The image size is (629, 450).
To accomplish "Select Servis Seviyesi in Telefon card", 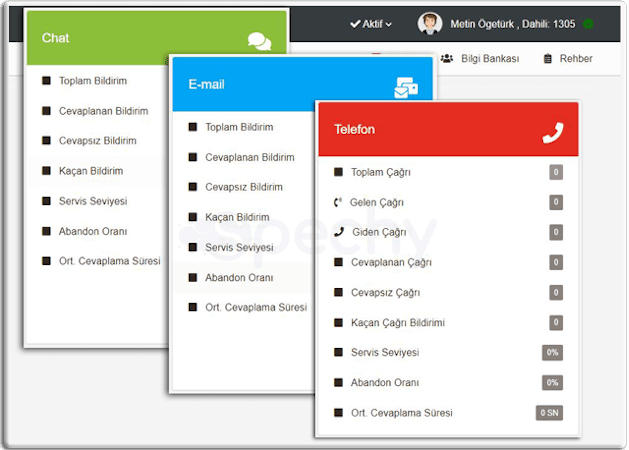I will (385, 353).
